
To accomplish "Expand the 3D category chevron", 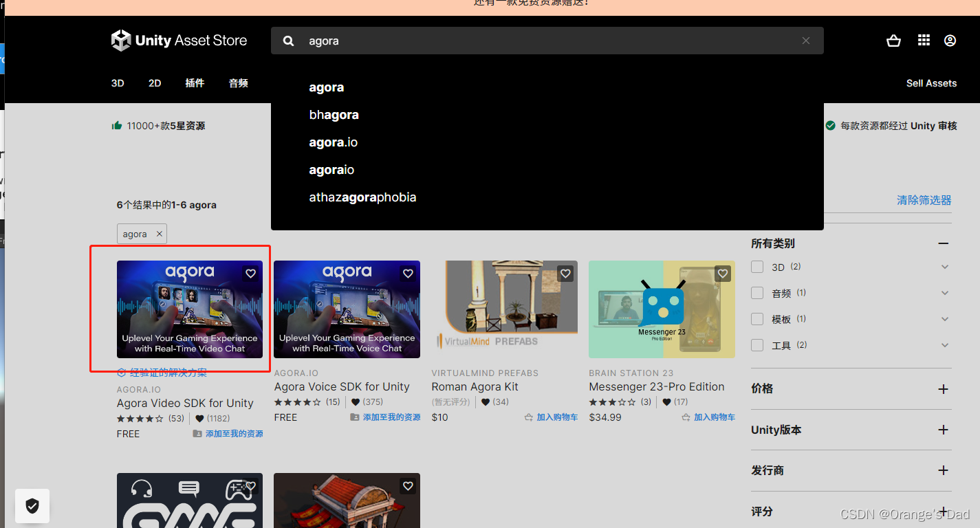I will 945,267.
